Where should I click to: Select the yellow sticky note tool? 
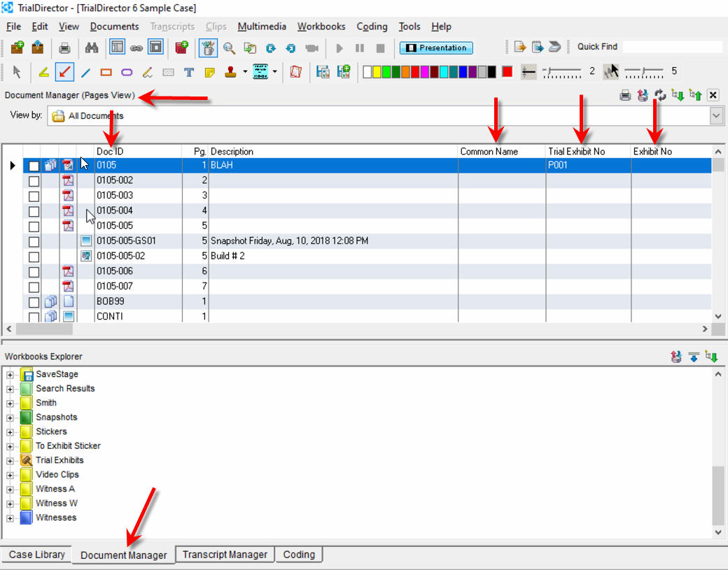[210, 72]
